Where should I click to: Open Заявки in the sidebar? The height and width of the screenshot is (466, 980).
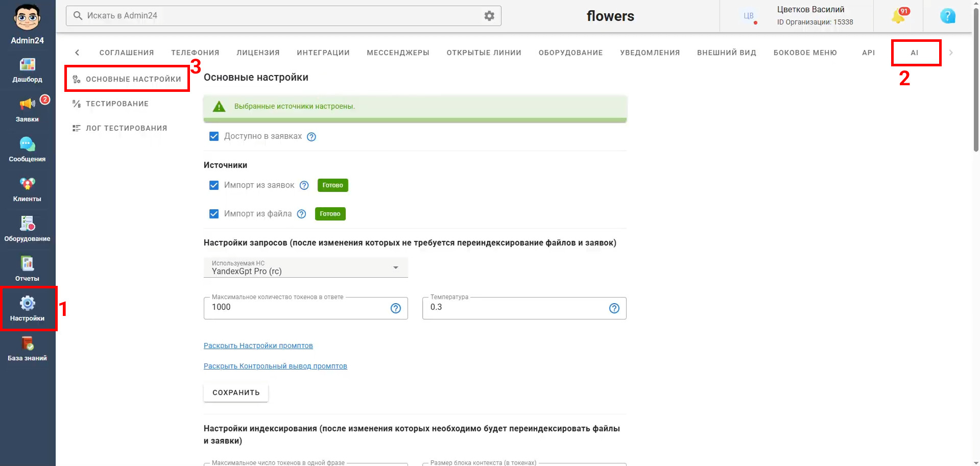(x=28, y=110)
